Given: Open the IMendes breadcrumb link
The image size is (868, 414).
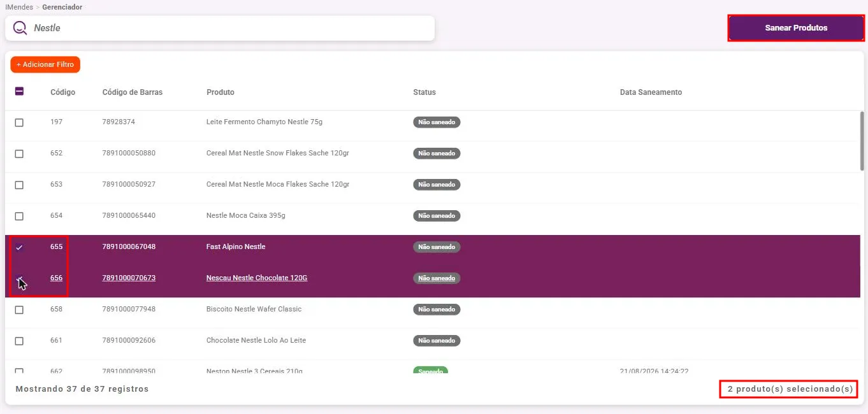Looking at the screenshot, I should click(x=19, y=7).
